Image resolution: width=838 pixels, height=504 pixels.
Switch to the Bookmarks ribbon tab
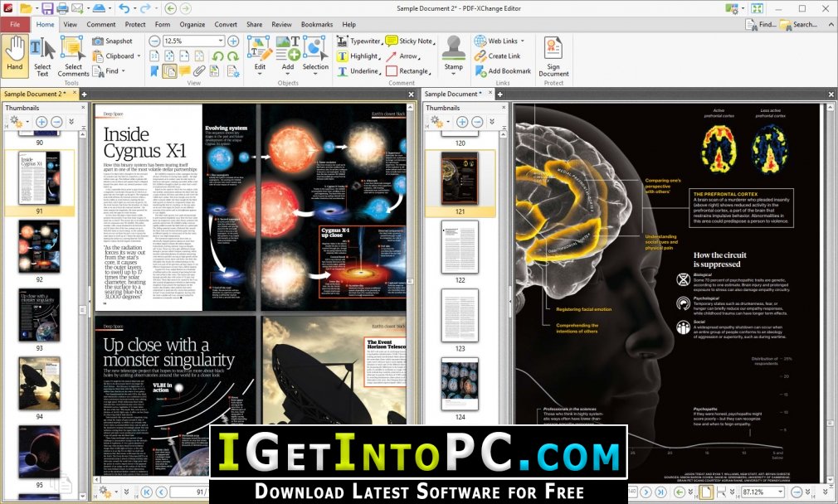pos(316,24)
